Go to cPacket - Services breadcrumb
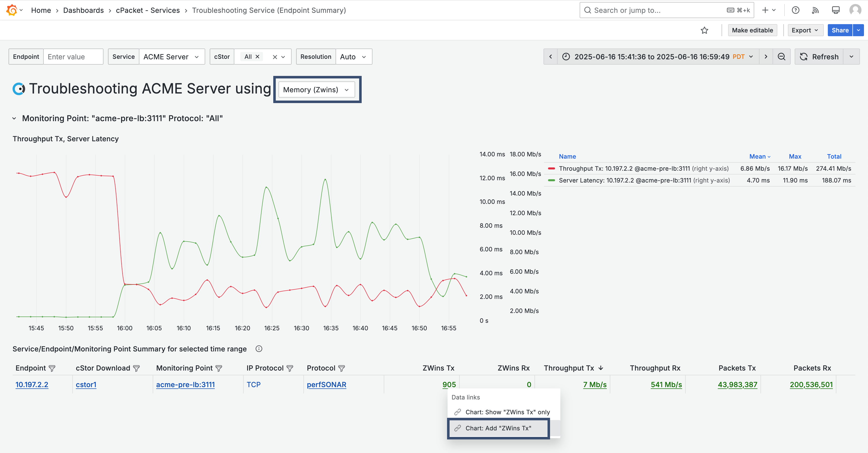The height and width of the screenshot is (453, 868). [148, 10]
